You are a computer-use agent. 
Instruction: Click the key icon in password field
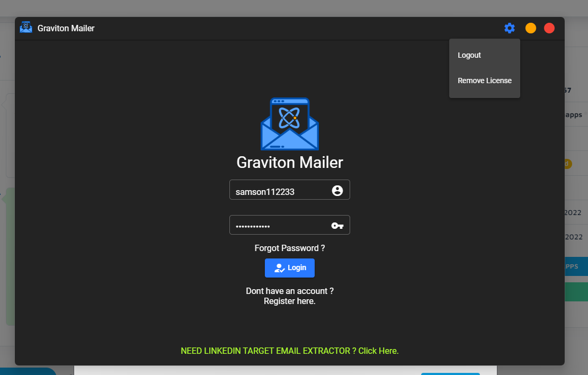[337, 226]
